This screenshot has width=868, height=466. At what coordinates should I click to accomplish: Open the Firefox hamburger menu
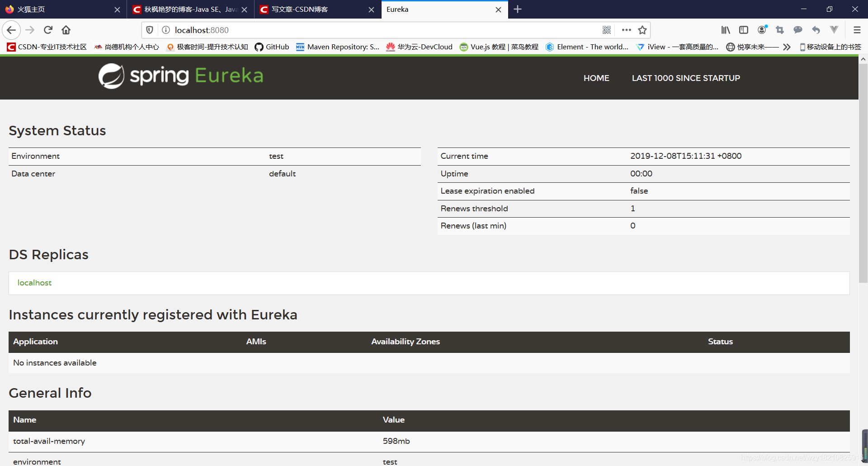[x=857, y=30]
